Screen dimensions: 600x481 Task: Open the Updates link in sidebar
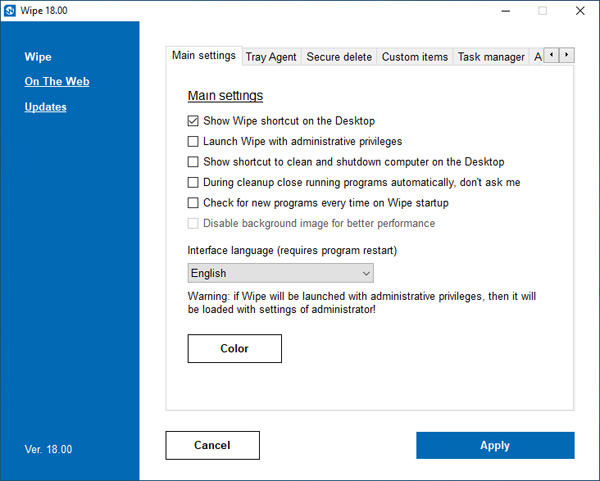click(x=46, y=107)
